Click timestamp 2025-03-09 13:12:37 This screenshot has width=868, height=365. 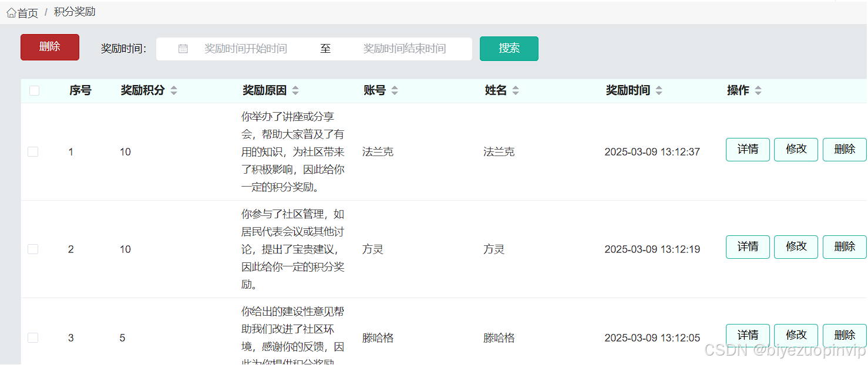click(x=652, y=152)
